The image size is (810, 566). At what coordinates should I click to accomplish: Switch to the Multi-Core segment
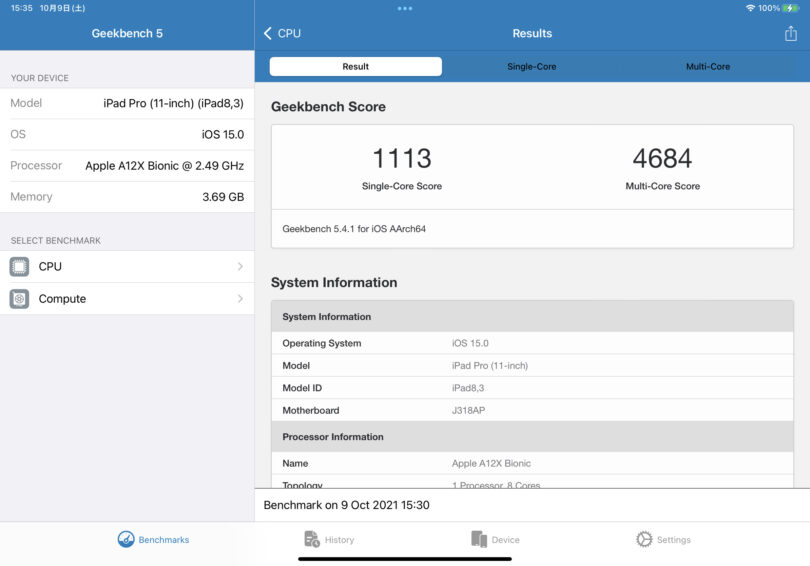708,67
